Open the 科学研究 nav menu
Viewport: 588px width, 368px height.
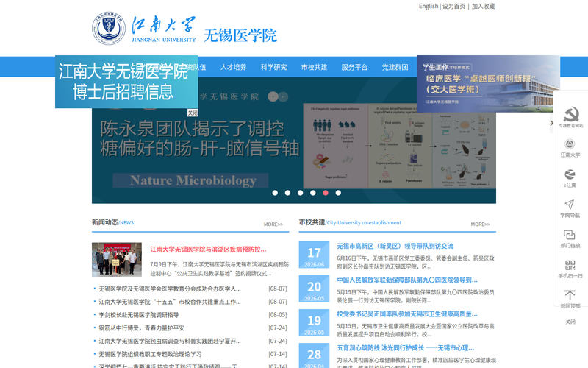(273, 67)
